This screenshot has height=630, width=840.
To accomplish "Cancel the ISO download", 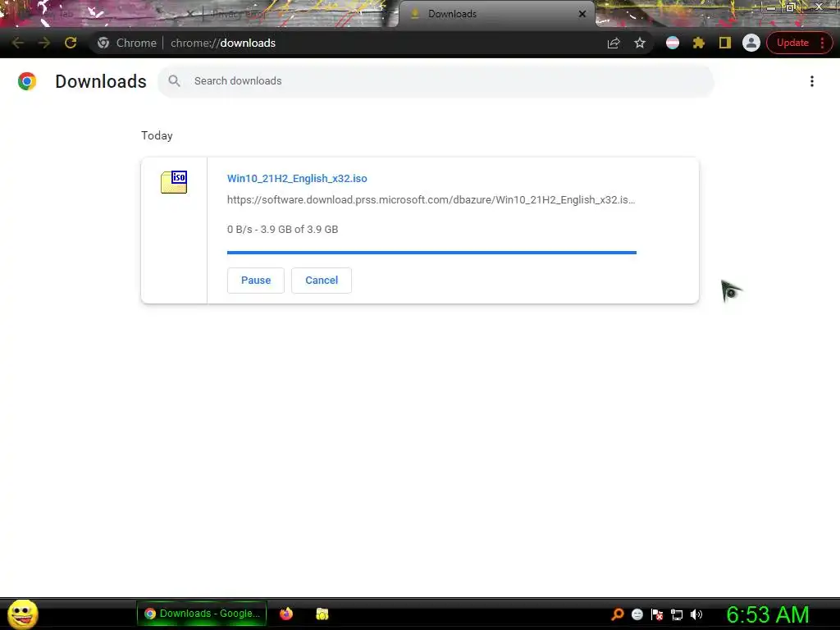I will [322, 281].
